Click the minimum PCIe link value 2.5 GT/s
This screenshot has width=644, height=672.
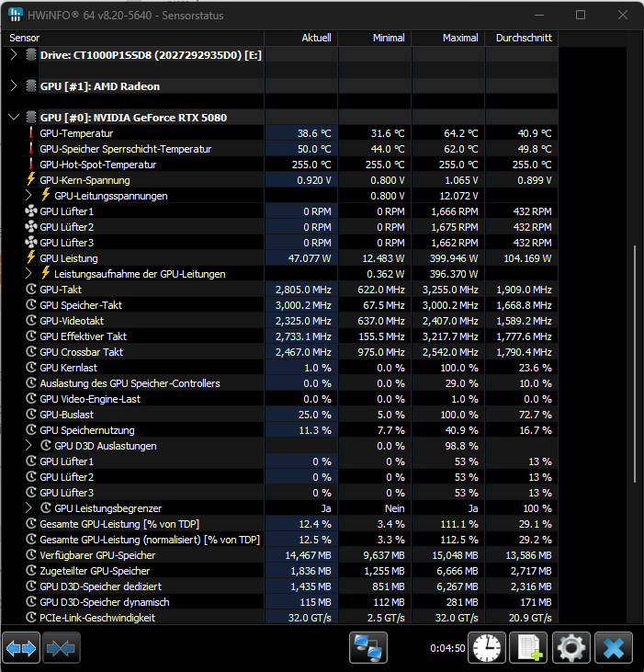386,618
